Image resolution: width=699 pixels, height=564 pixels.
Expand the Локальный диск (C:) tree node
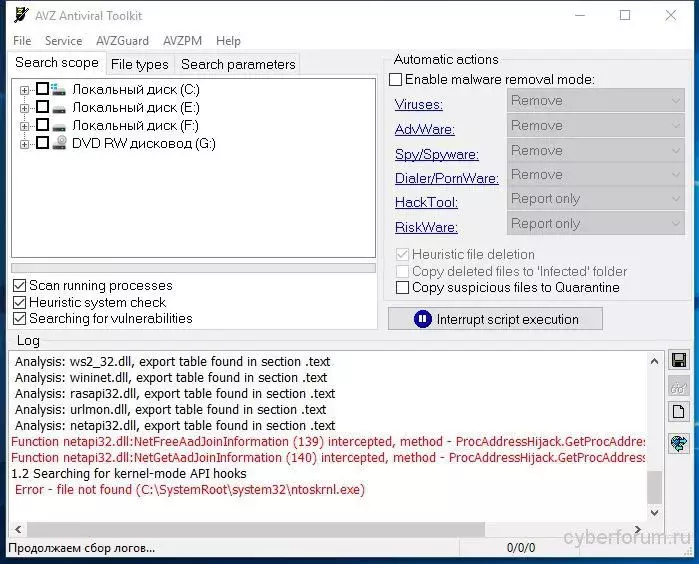[x=25, y=90]
